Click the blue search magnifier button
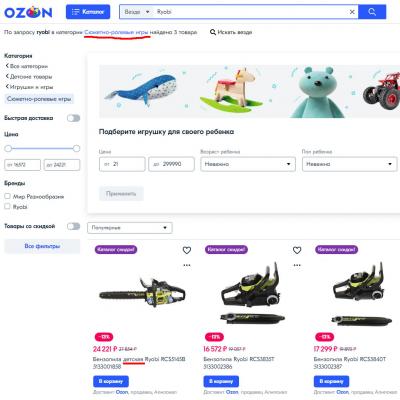Viewport: 400px width, 400px height. [x=372, y=12]
